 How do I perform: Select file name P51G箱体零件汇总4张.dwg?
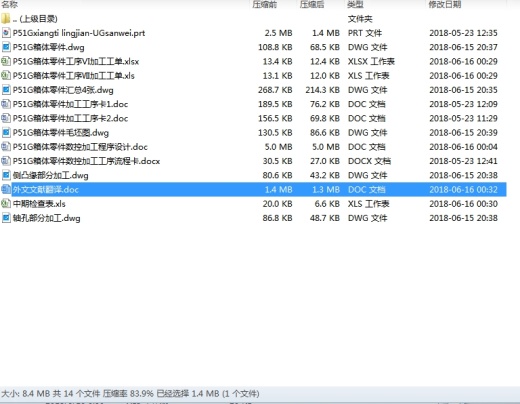pos(63,90)
